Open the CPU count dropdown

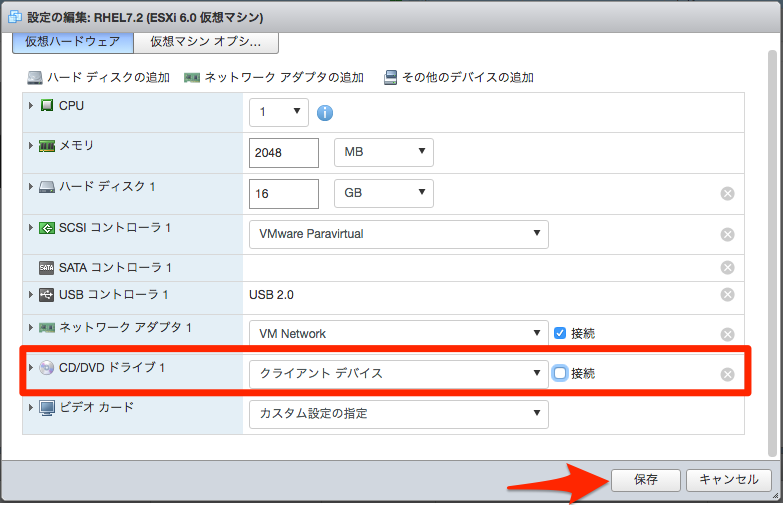[x=279, y=112]
